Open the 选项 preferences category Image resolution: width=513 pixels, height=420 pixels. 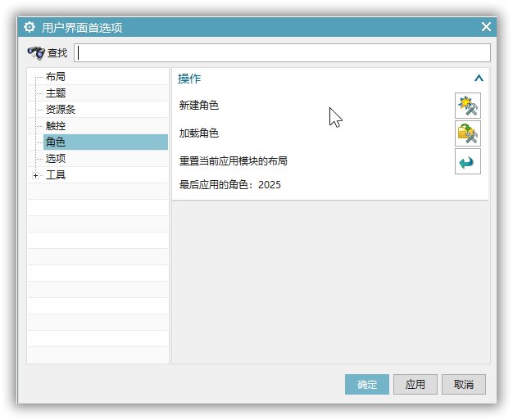pyautogui.click(x=56, y=159)
